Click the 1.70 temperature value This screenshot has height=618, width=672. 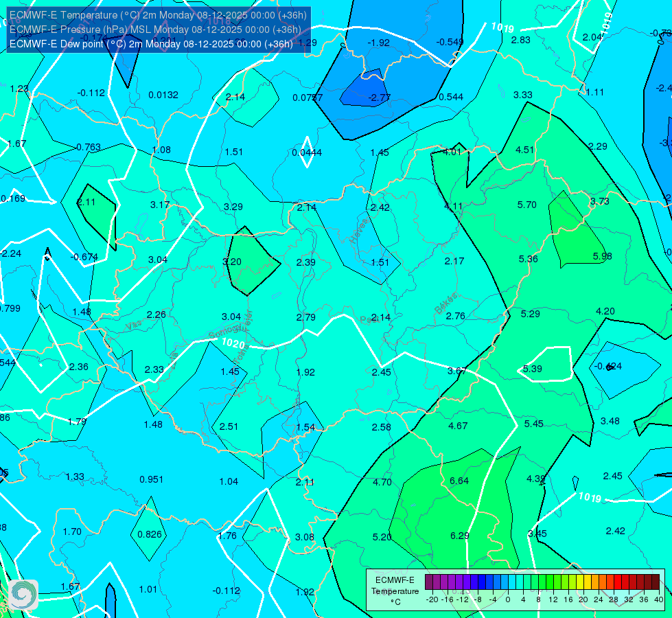pos(72,531)
